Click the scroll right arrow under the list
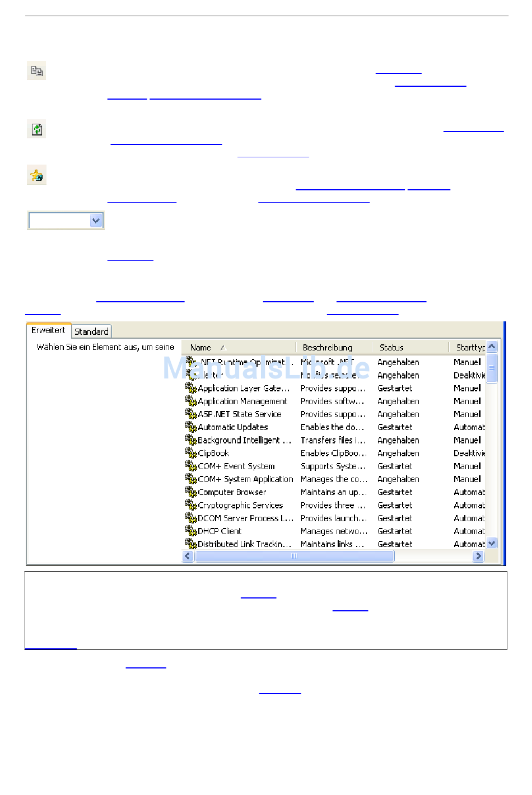The image size is (532, 795). (x=478, y=556)
